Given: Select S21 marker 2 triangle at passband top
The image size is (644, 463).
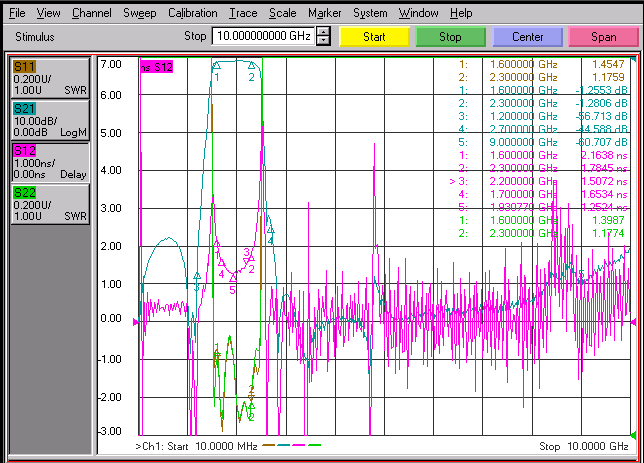Looking at the screenshot, I should (251, 65).
